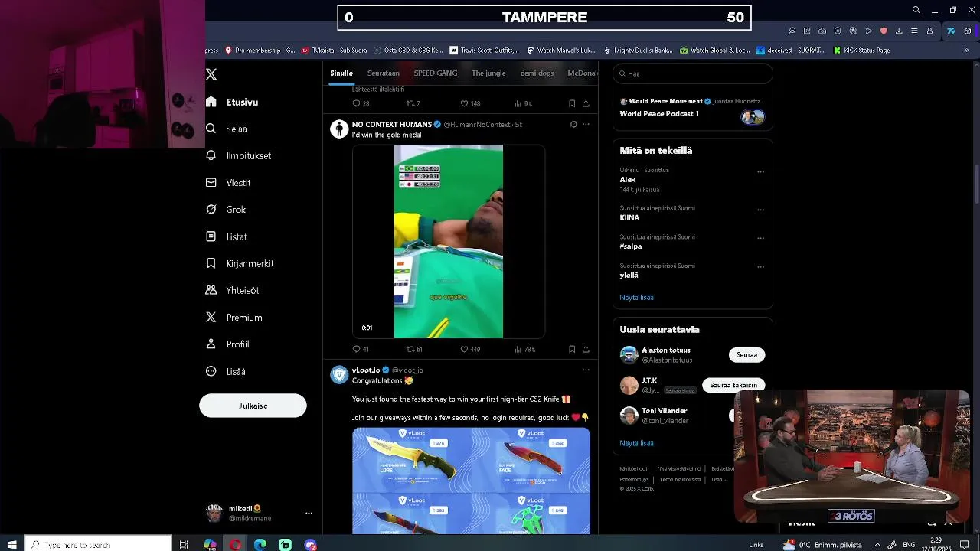Screen dimensions: 980x551
Task: Open the Listat page
Action: pyautogui.click(x=227, y=236)
